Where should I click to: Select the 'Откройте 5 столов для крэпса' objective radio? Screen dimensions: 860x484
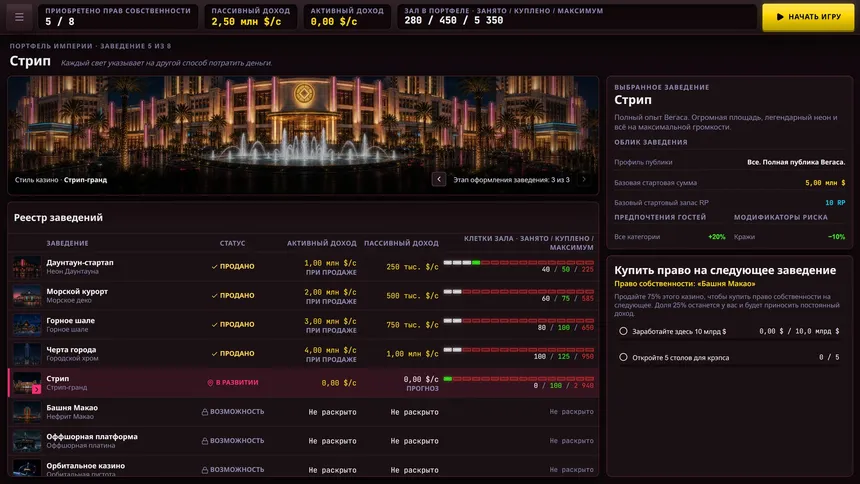pos(623,357)
